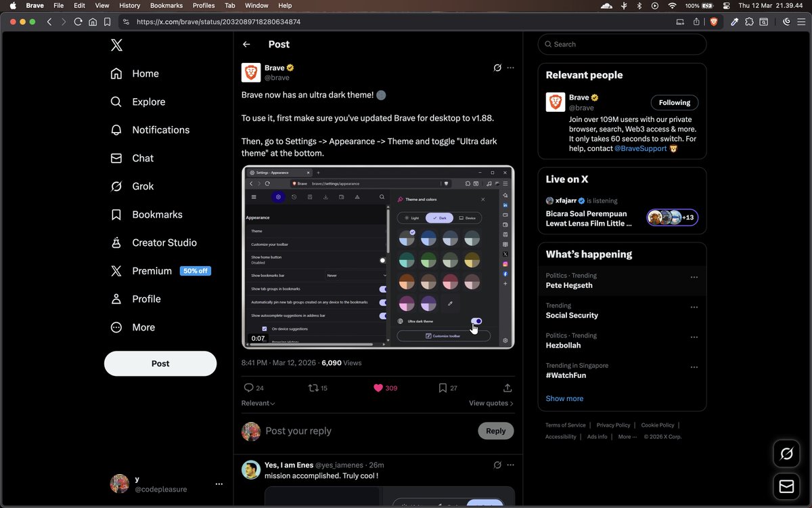Open the File menu

[59, 5]
